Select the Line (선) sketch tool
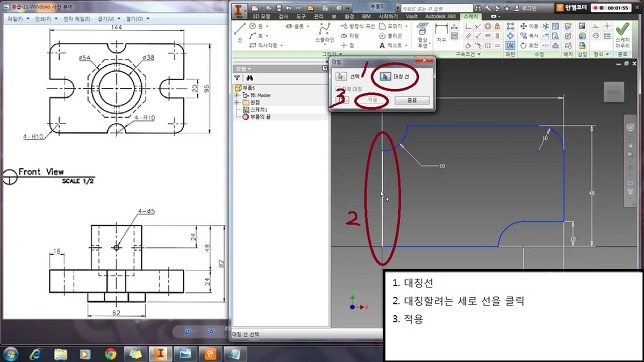644x362 pixels. (240, 33)
